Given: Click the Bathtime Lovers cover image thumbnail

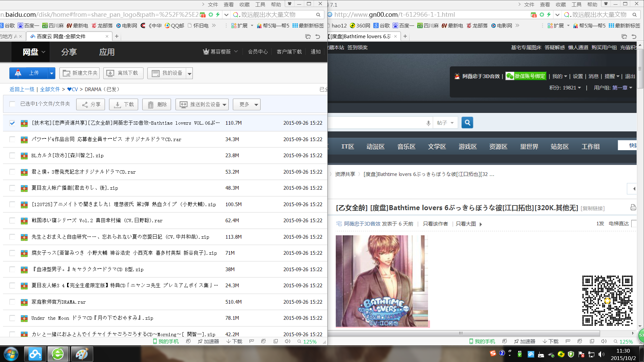Looking at the screenshot, I should 382,281.
